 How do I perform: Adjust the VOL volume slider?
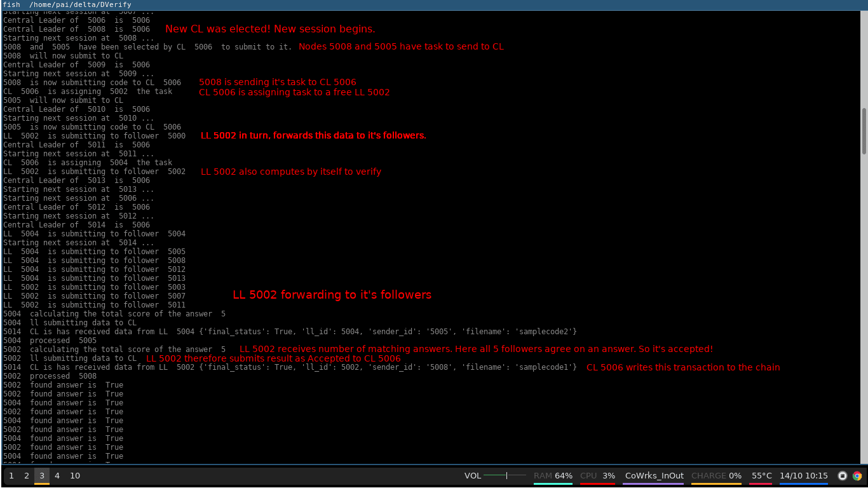click(505, 475)
